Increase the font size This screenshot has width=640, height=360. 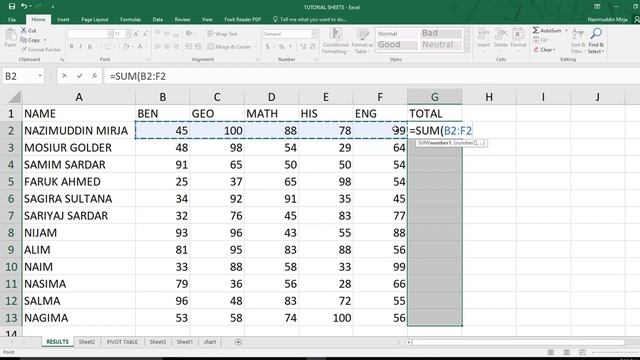(x=136, y=34)
